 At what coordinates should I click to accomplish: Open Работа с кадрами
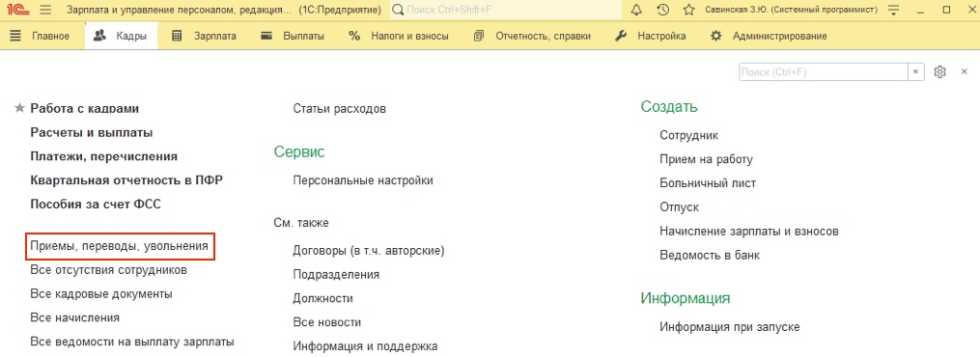[x=84, y=109]
